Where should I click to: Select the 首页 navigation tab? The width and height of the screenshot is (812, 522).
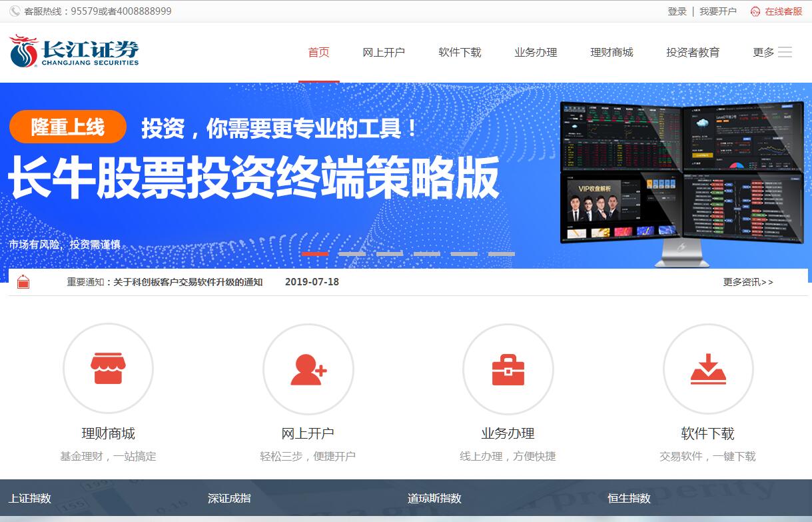(318, 52)
